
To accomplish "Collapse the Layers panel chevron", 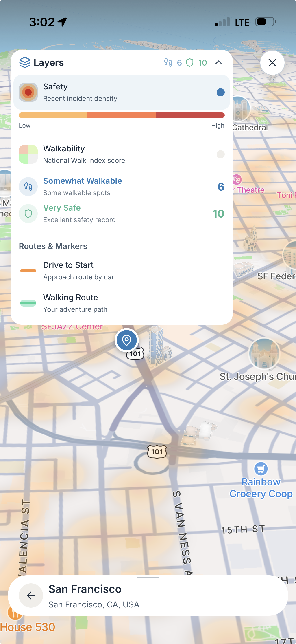I will pyautogui.click(x=218, y=62).
